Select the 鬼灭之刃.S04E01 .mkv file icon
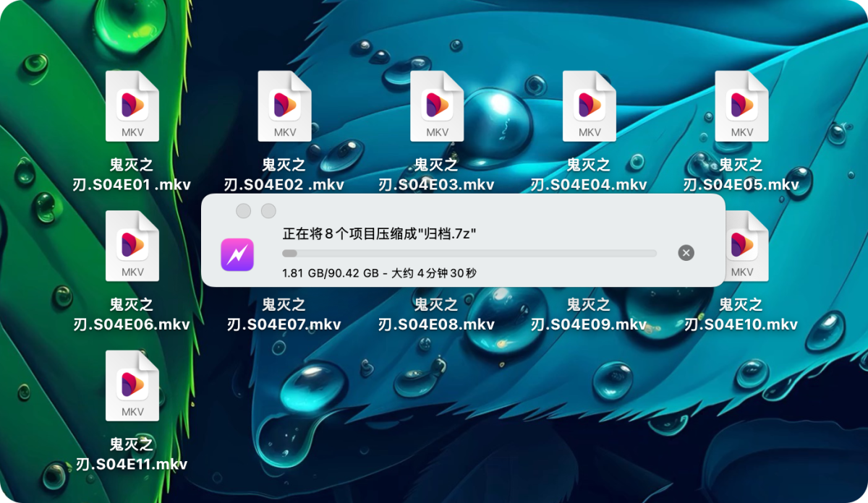The height and width of the screenshot is (503, 868). (132, 106)
